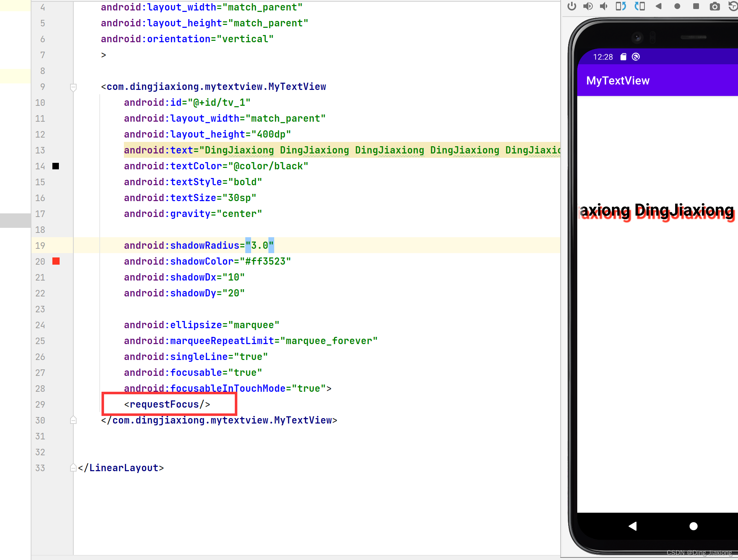Image resolution: width=738 pixels, height=560 pixels.
Task: Click android:shadowDy="20" line
Action: (x=184, y=293)
